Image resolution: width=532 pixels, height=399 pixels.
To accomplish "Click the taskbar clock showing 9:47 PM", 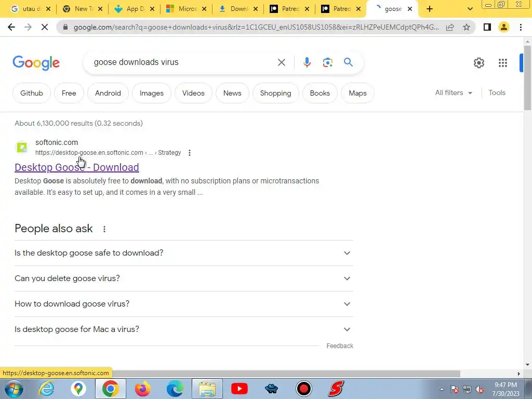I will (506, 389).
